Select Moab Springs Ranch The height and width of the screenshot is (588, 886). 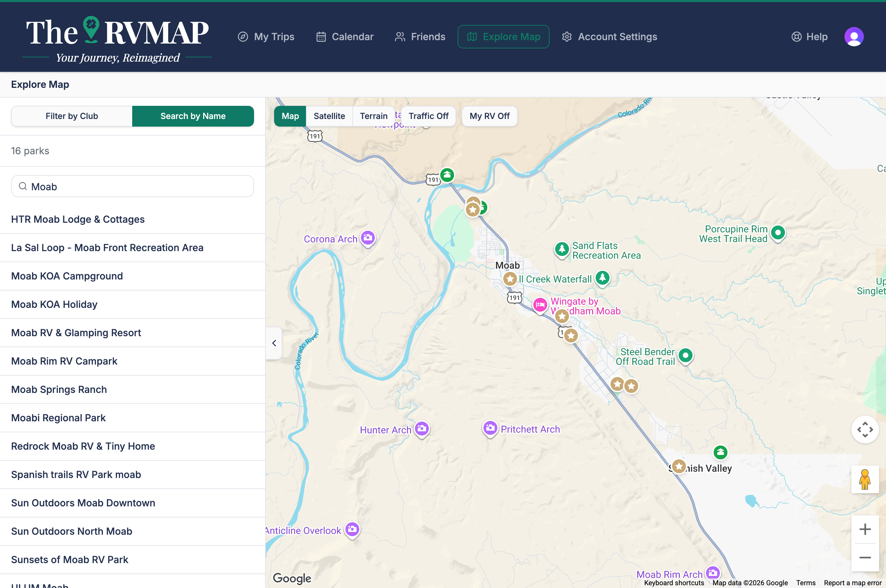coord(133,389)
